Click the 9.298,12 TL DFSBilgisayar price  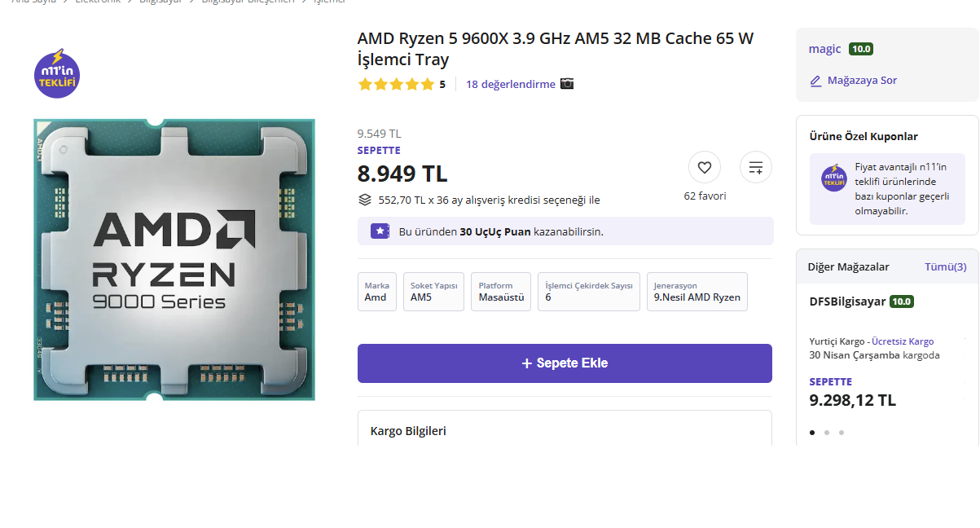click(852, 400)
